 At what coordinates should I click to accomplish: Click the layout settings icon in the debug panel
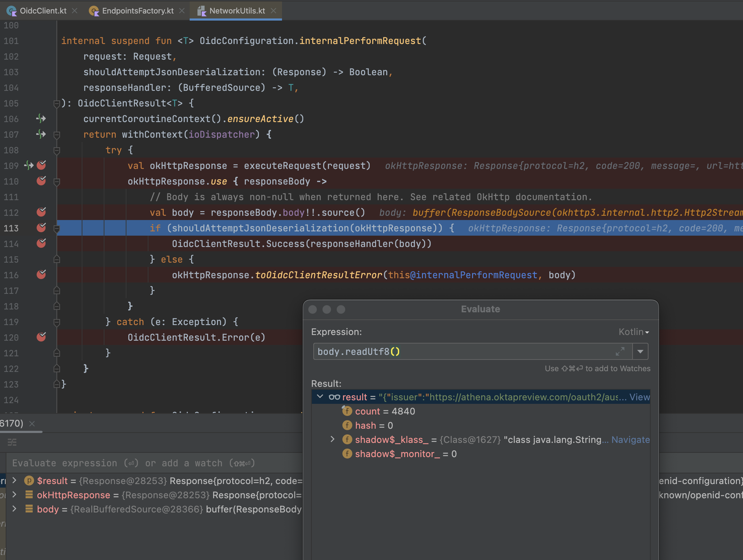click(x=12, y=442)
